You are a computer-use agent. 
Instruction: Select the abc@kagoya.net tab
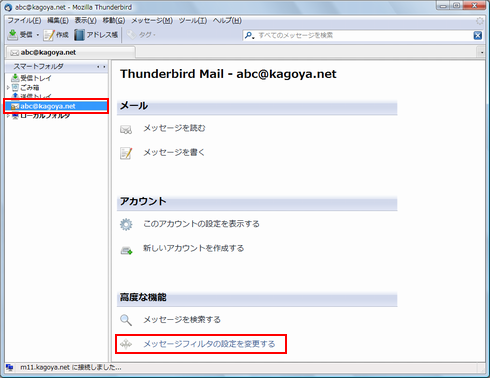(x=71, y=52)
